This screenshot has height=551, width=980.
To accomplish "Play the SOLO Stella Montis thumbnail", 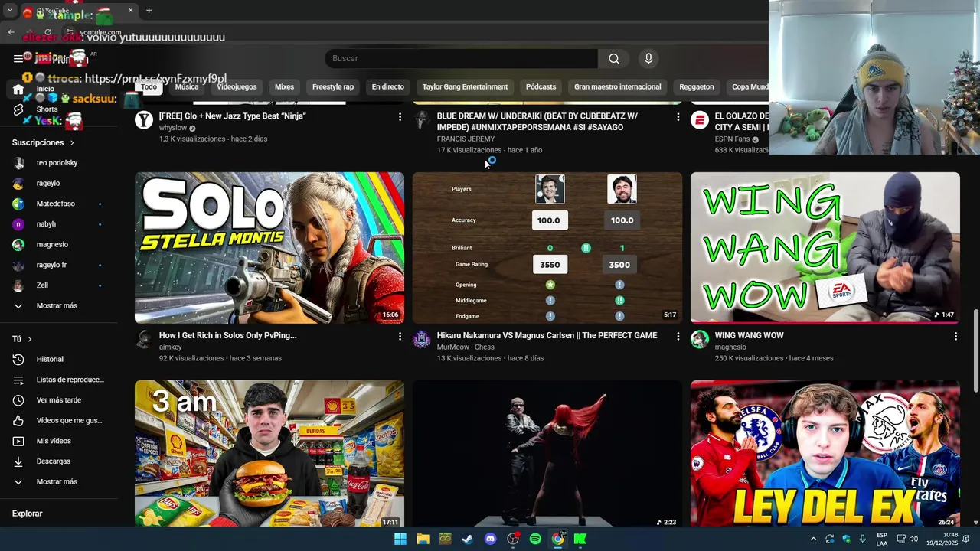I will pyautogui.click(x=269, y=248).
